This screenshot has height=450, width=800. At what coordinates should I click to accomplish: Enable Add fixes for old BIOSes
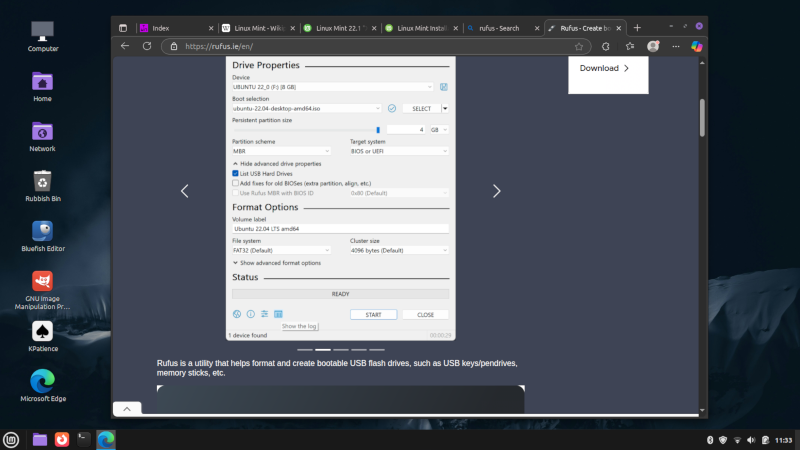235,183
